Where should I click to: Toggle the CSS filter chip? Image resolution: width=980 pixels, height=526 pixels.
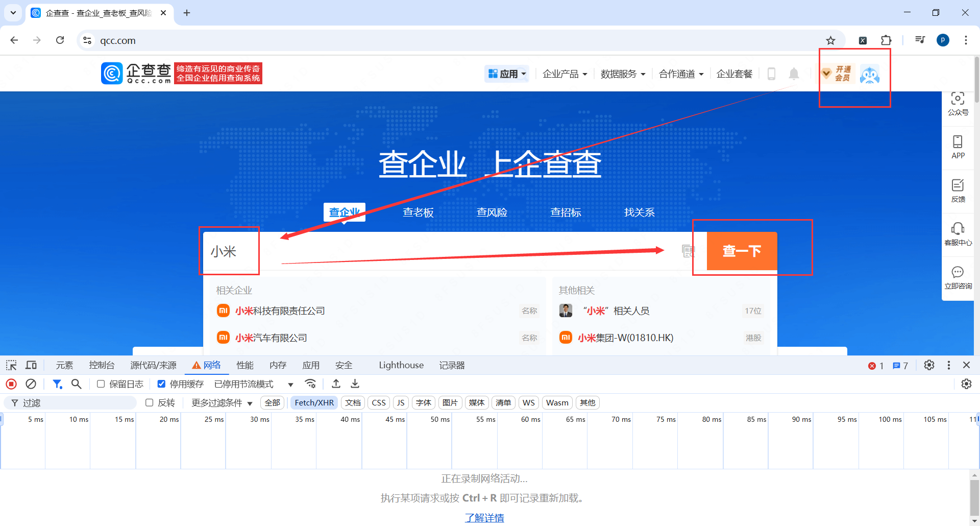(379, 403)
